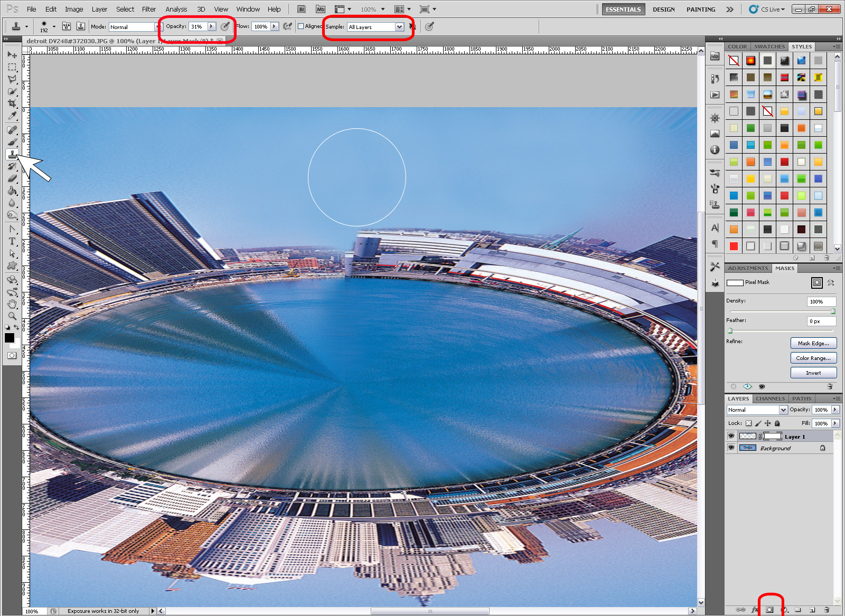Viewport: 845px width, 616px height.
Task: Select the Zoom tool
Action: click(x=12, y=316)
